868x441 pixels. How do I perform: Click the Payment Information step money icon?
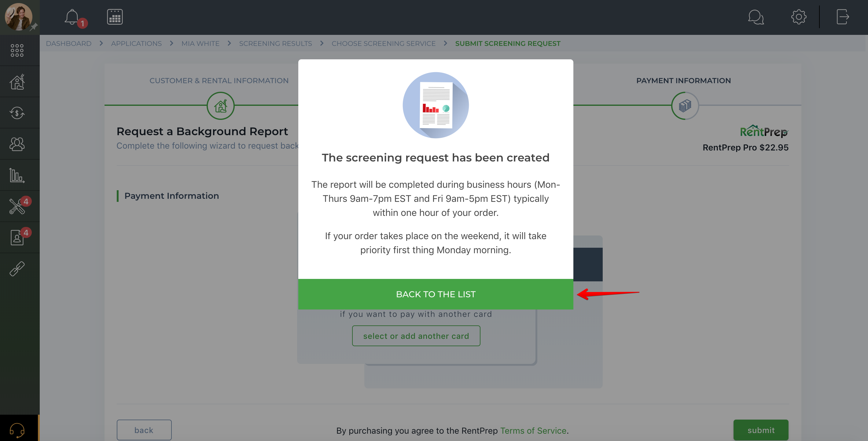tap(685, 106)
